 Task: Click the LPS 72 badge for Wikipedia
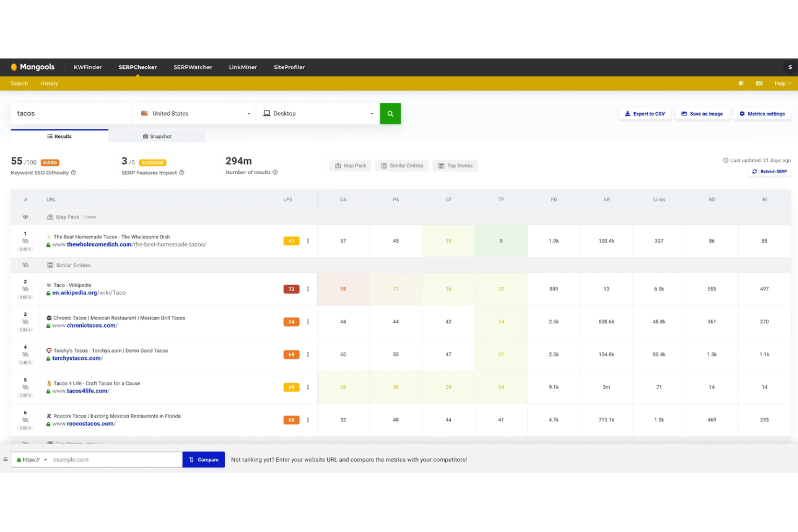point(291,289)
